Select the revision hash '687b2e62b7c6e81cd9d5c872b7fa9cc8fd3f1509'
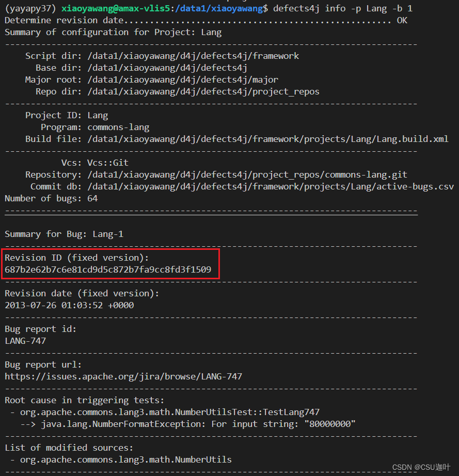The height and width of the screenshot is (476, 459). click(x=108, y=269)
